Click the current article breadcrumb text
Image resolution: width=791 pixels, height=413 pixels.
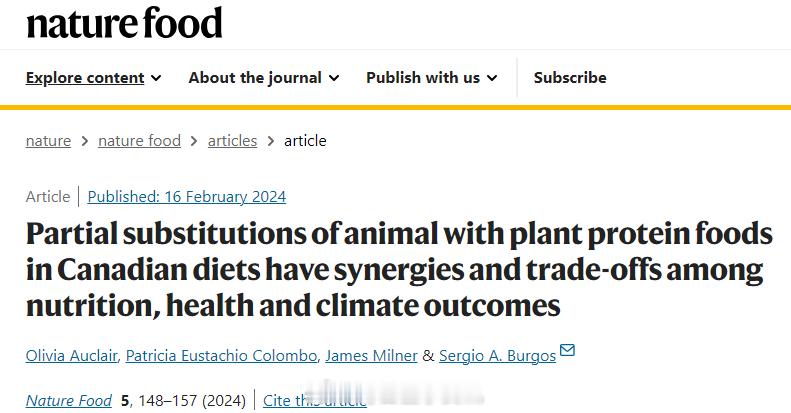click(x=305, y=141)
